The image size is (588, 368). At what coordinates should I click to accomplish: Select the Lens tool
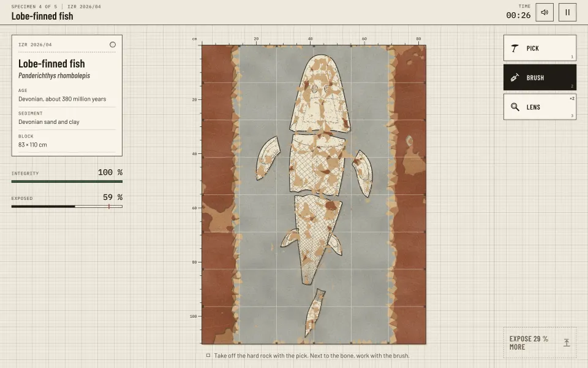(540, 107)
